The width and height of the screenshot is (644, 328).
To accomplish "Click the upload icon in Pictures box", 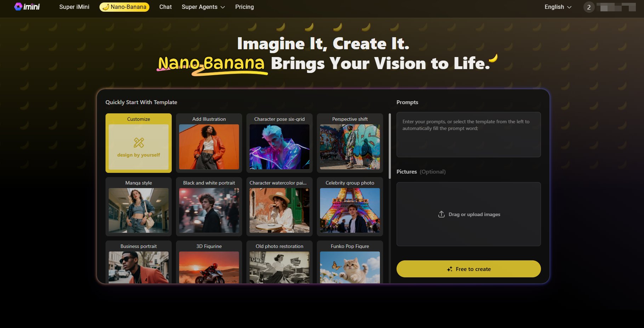I will pos(441,214).
